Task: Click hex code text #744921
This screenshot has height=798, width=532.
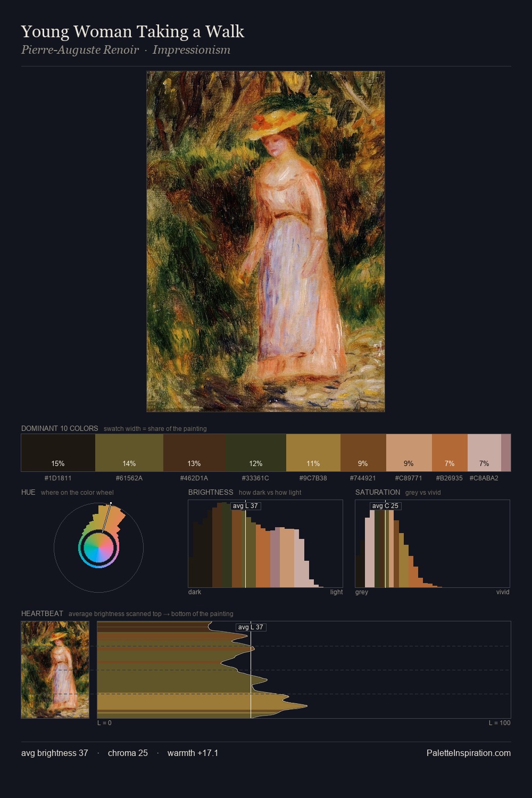Action: (x=363, y=478)
